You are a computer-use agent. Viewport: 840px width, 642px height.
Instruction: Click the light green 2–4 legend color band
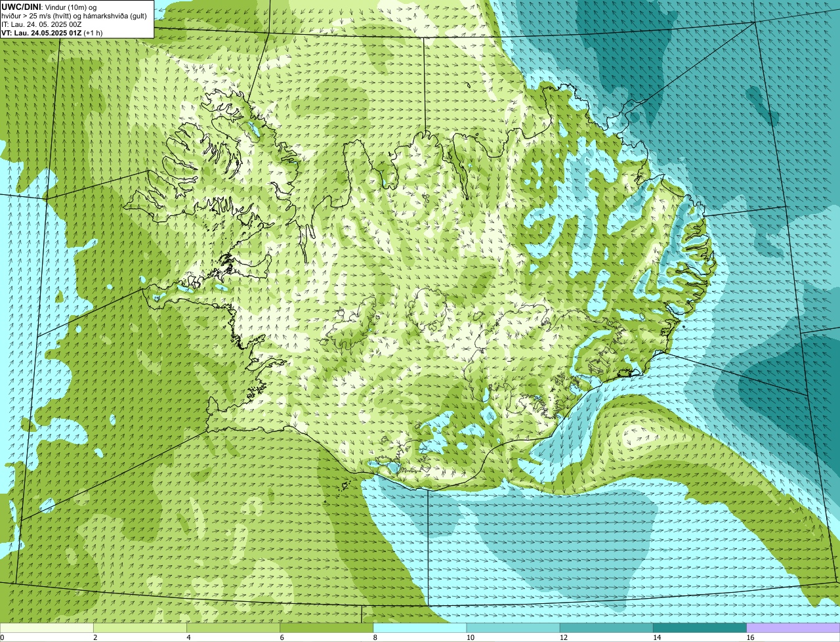click(140, 628)
